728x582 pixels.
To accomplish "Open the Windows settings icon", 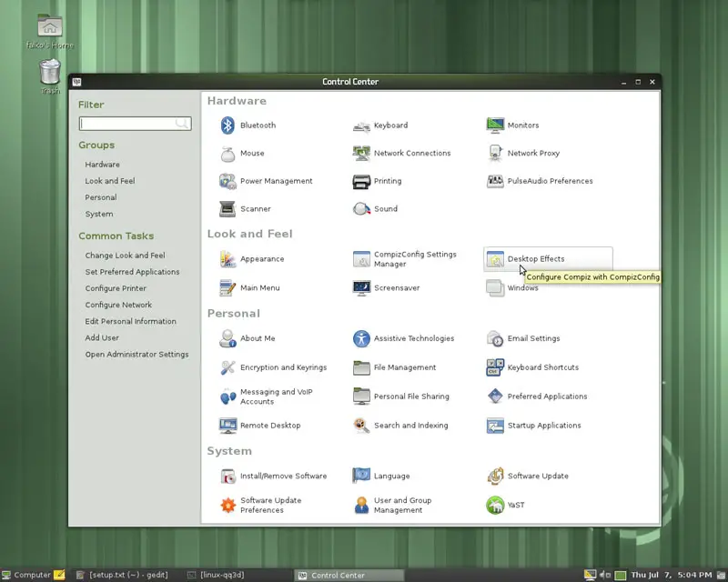I will (x=495, y=287).
